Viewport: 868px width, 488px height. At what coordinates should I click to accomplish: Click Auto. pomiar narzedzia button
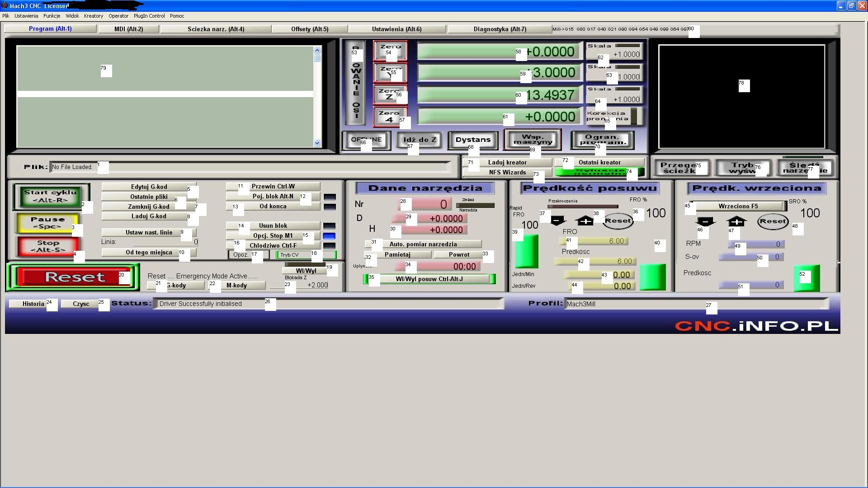point(423,244)
